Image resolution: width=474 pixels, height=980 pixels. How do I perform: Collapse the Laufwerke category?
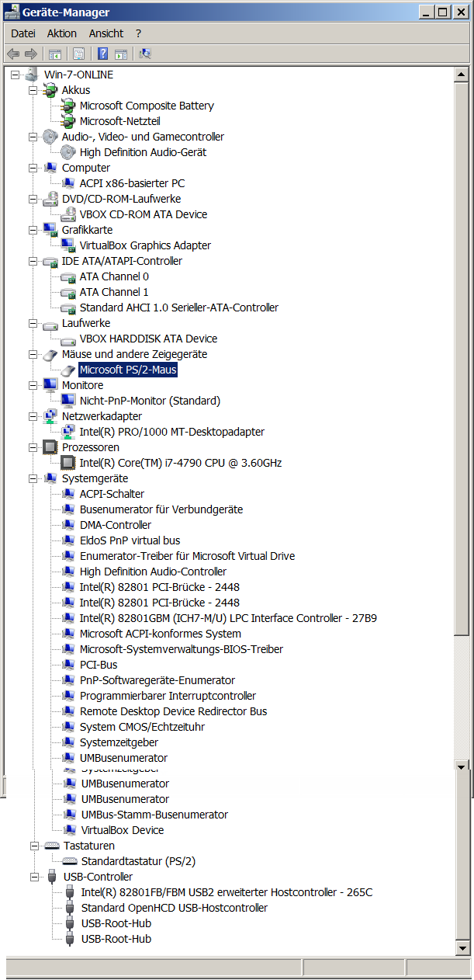(33, 323)
